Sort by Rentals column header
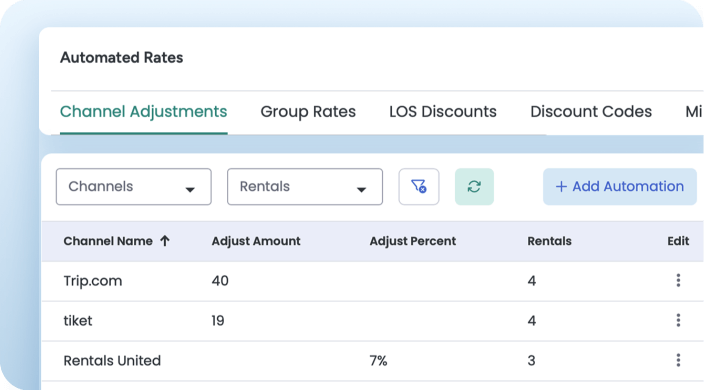The width and height of the screenshot is (704, 390). point(549,241)
